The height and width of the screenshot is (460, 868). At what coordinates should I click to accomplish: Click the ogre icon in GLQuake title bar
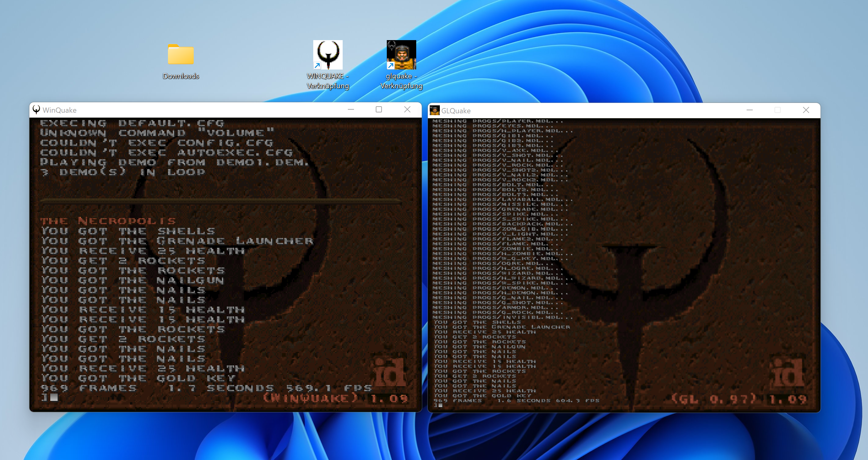click(435, 111)
